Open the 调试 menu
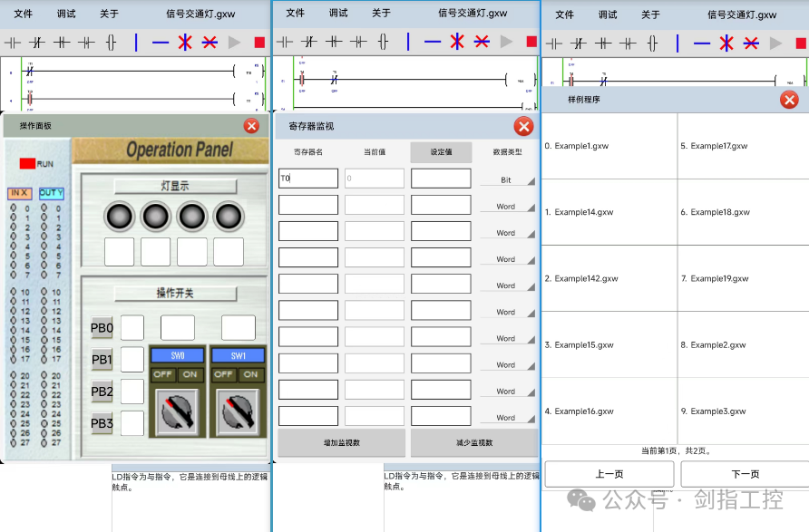This screenshot has width=809, height=532. (x=65, y=13)
